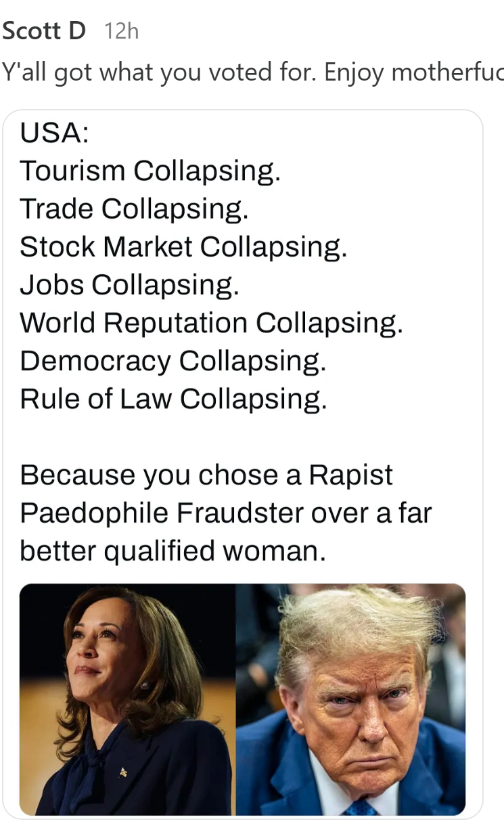The height and width of the screenshot is (826, 504).
Task: Click the 12h post timestamp
Action: coord(122,31)
